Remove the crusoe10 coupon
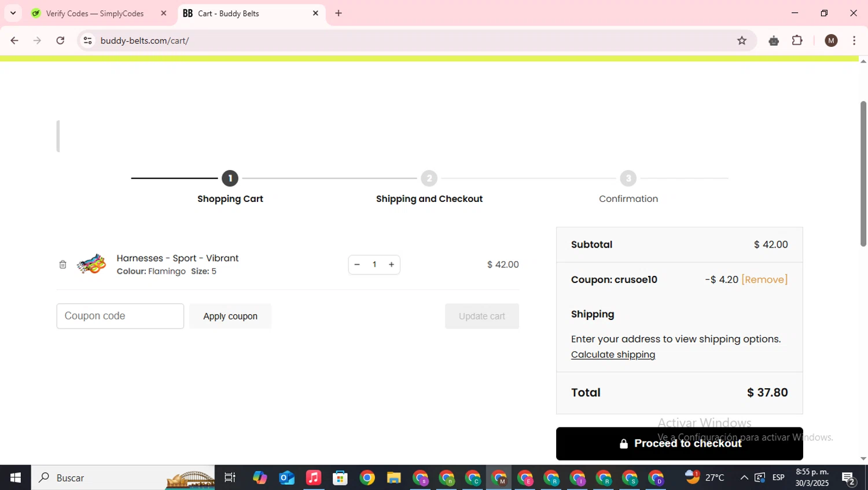This screenshot has width=868, height=490. coord(764,279)
